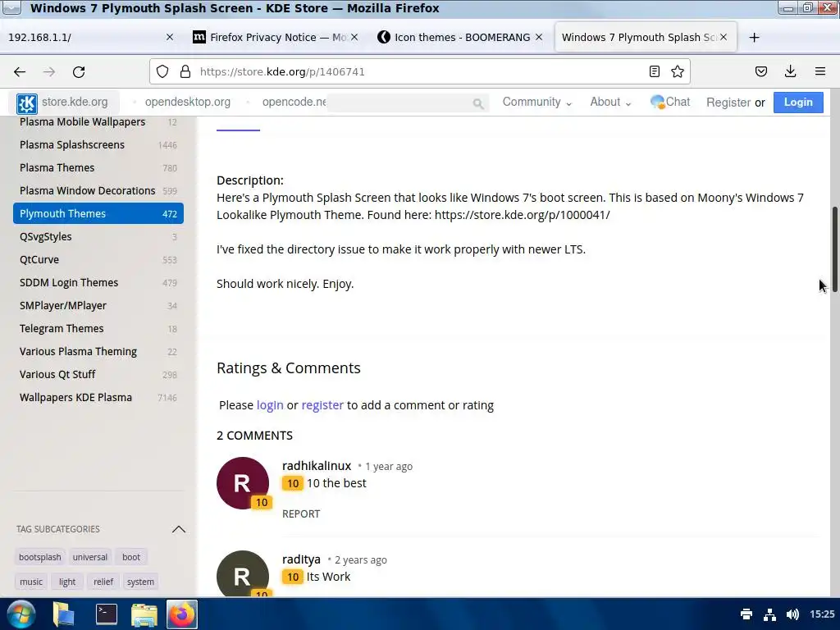Click the login link in comments section
Image resolution: width=840 pixels, height=630 pixels.
[270, 405]
